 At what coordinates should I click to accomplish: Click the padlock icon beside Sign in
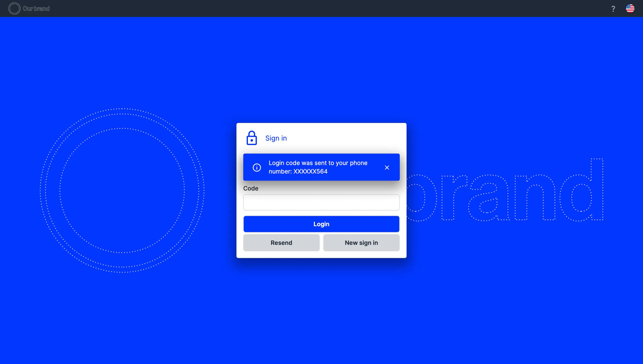252,138
